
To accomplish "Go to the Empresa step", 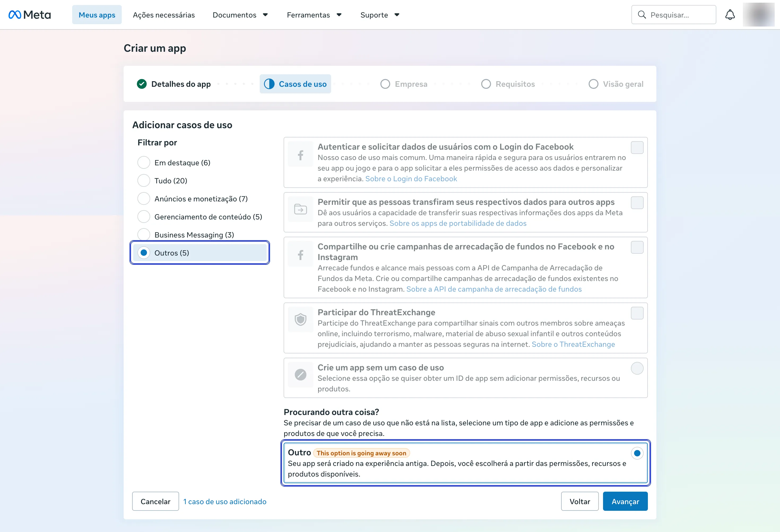I will (x=404, y=84).
